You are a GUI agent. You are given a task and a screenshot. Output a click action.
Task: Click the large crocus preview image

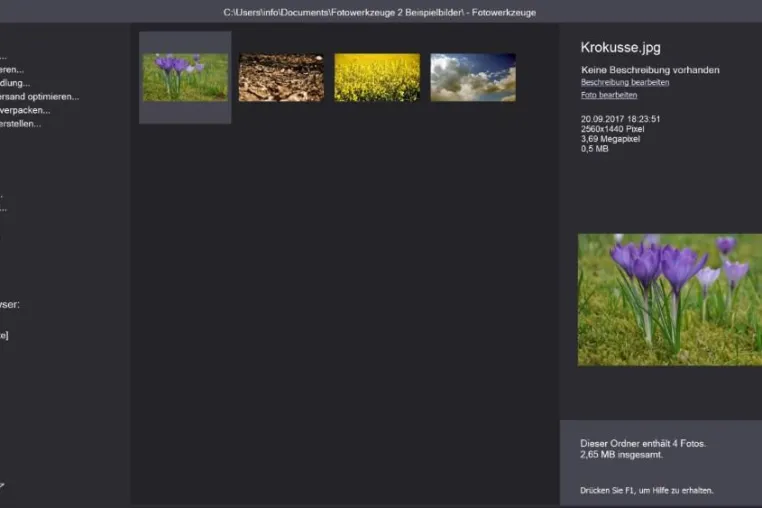tap(670, 299)
